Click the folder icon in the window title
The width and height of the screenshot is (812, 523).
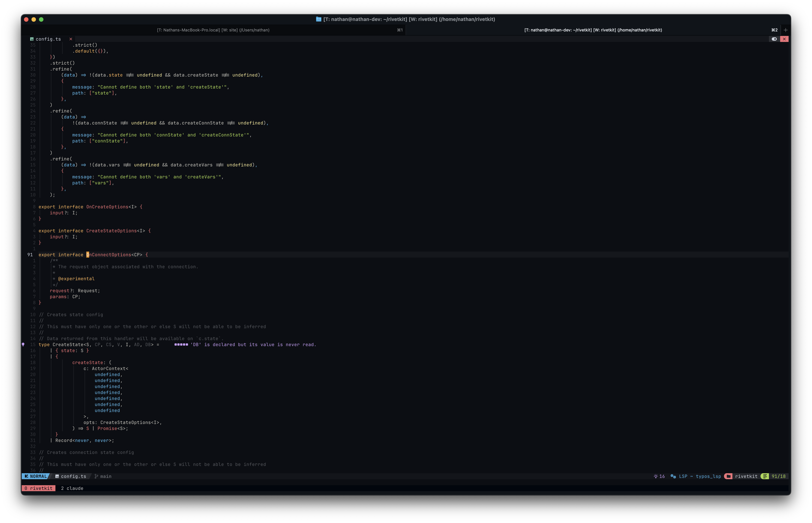click(318, 19)
